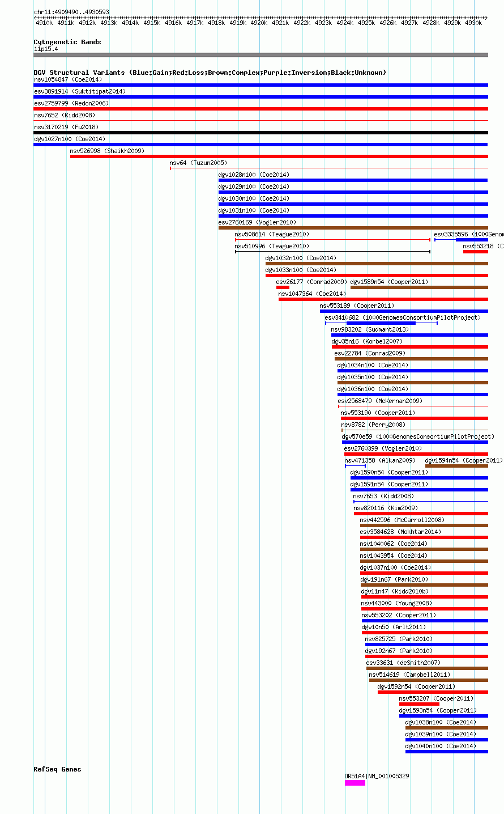Screen dimensions: 504x814
Task: Open nsv983202 (Sudmant2013) variant
Action: [x=370, y=329]
